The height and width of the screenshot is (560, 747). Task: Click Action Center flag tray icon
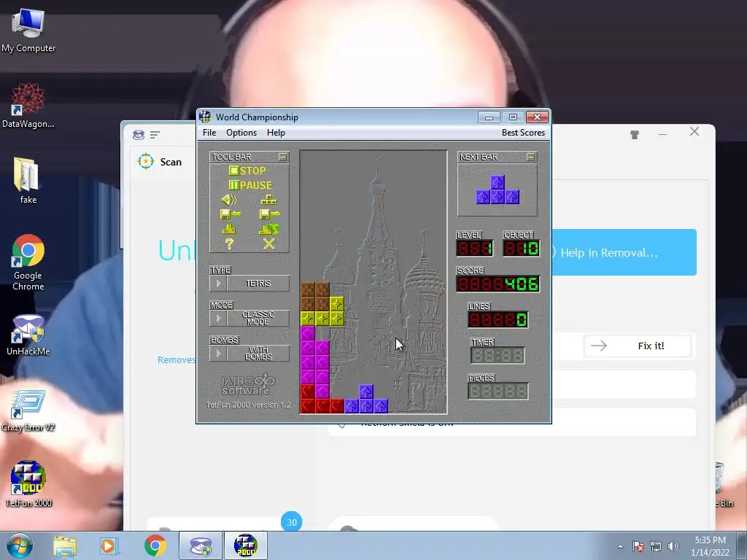coord(638,546)
